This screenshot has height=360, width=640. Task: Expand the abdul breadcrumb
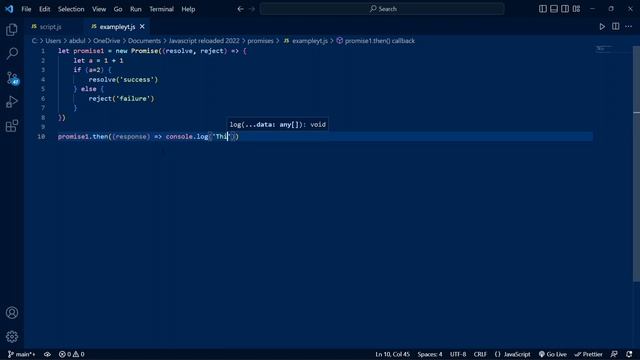(77, 41)
